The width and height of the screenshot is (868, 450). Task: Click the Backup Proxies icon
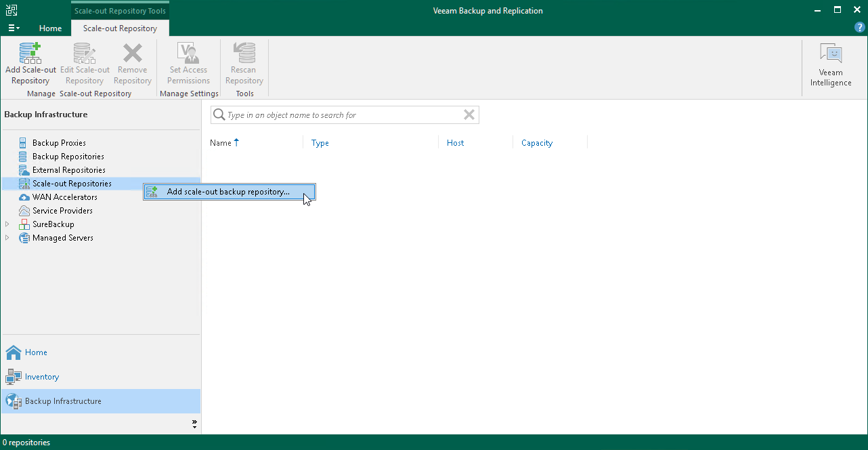tap(24, 143)
